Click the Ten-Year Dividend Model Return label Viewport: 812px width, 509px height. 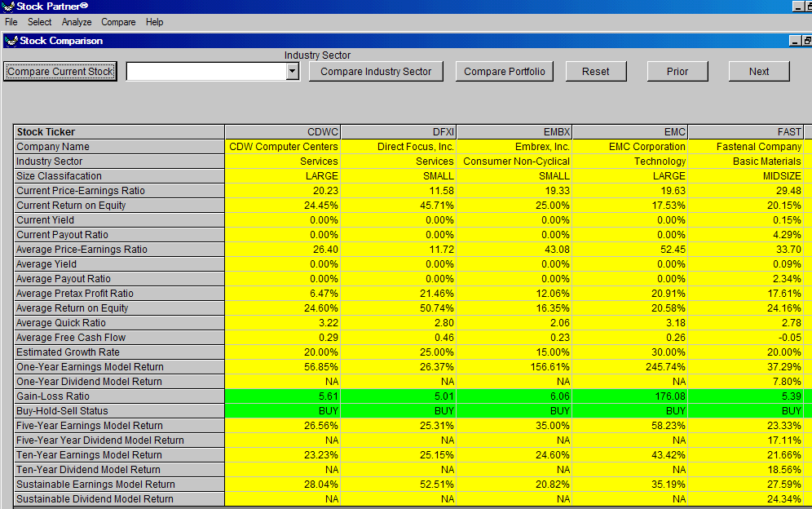[x=119, y=470]
